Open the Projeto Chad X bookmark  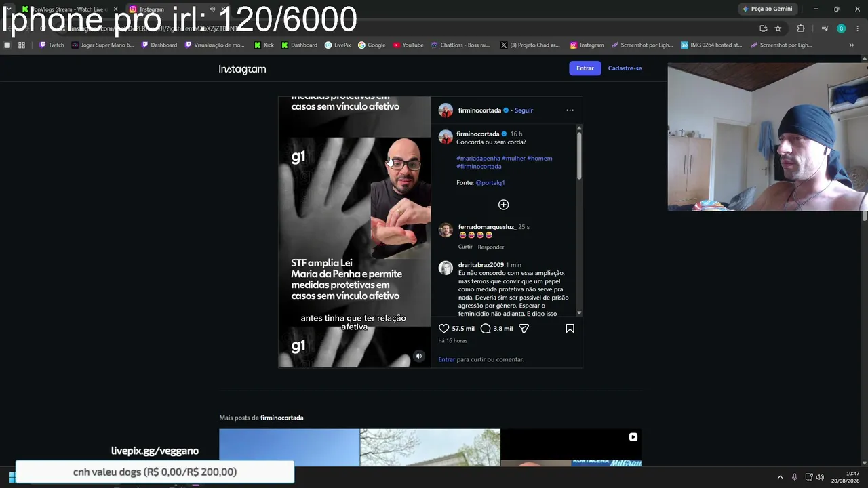[x=530, y=45]
